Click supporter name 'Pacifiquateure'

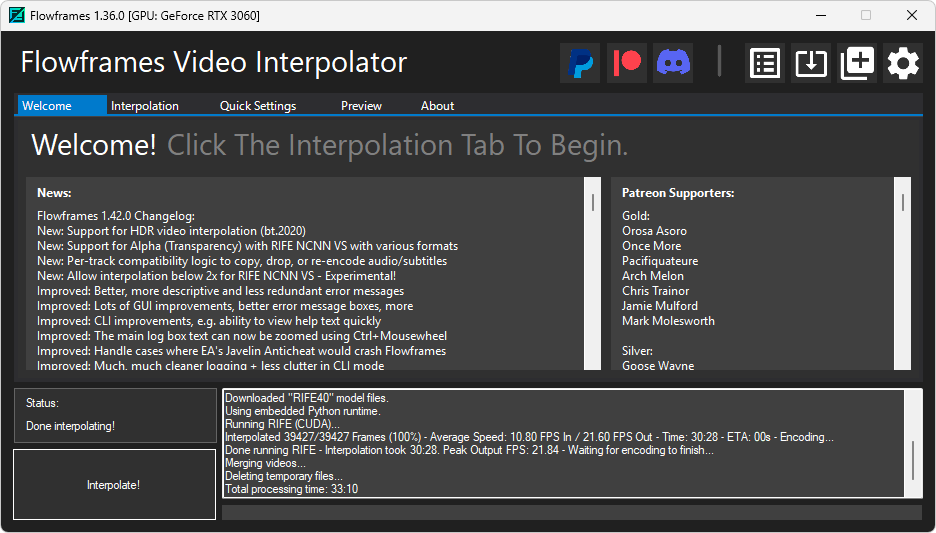(x=660, y=261)
